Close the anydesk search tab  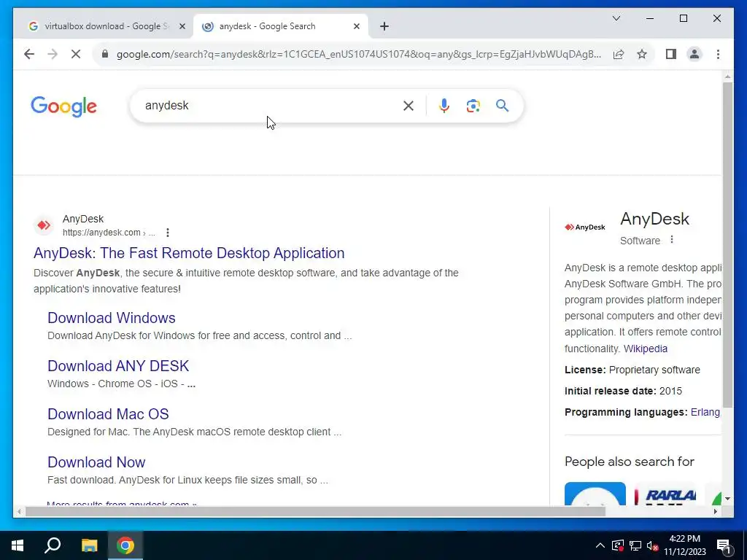[x=356, y=26]
